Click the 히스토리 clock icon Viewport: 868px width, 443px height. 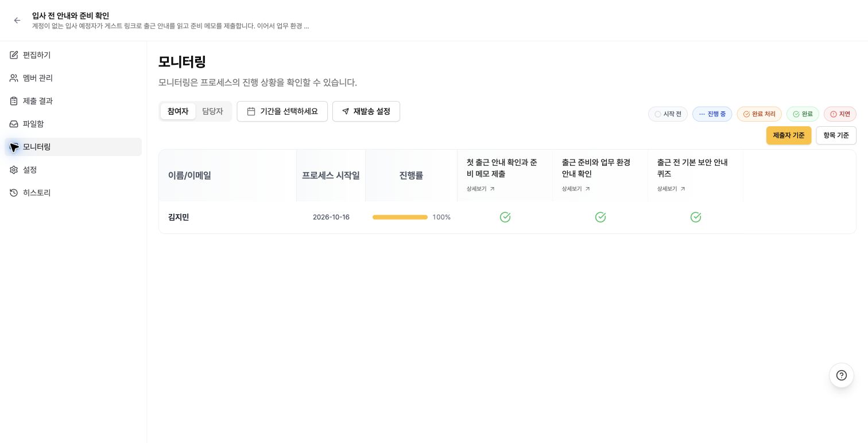tap(14, 193)
